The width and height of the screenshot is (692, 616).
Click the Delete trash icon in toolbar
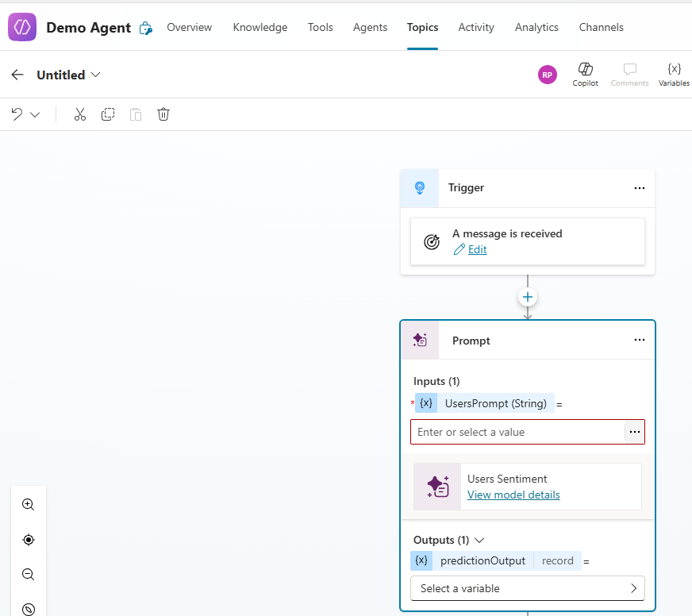pos(163,114)
